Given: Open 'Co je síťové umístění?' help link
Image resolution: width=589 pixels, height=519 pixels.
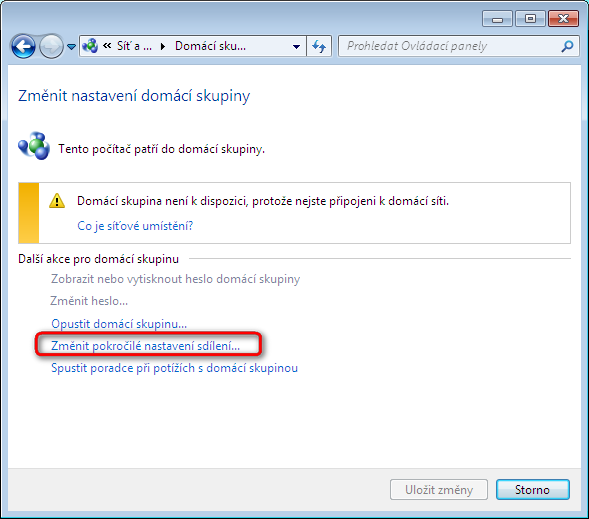Looking at the screenshot, I should tap(135, 226).
